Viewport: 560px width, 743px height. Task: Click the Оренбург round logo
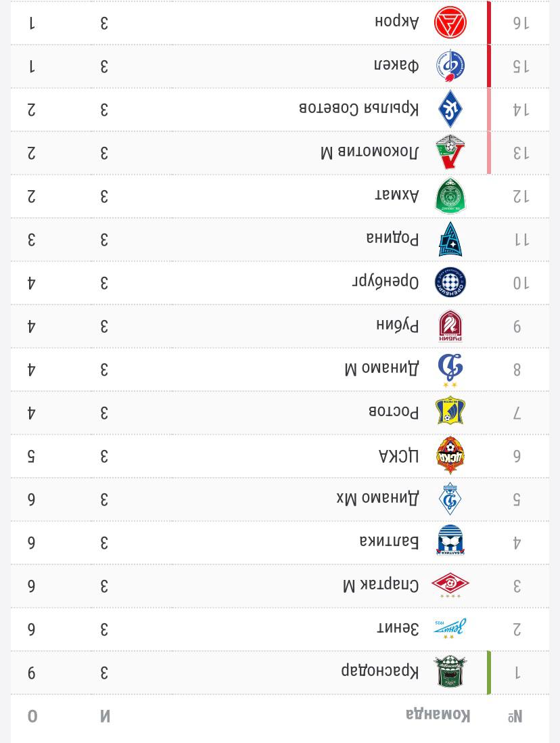450,282
